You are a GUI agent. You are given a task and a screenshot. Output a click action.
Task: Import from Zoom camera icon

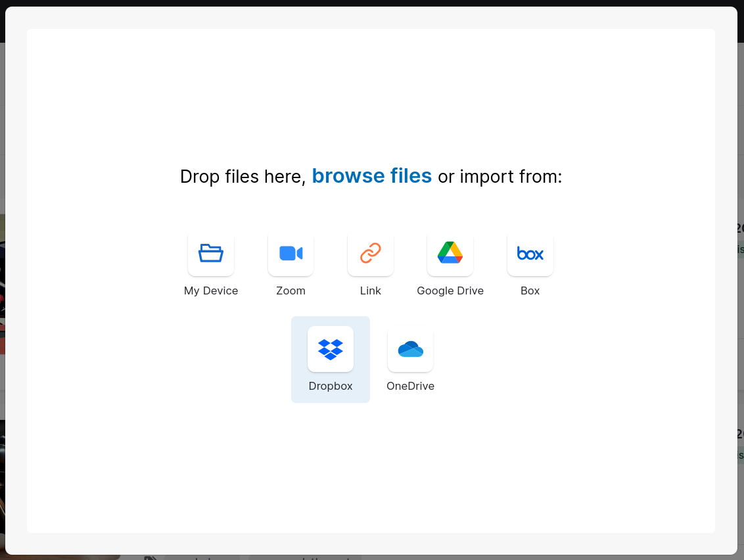(291, 254)
